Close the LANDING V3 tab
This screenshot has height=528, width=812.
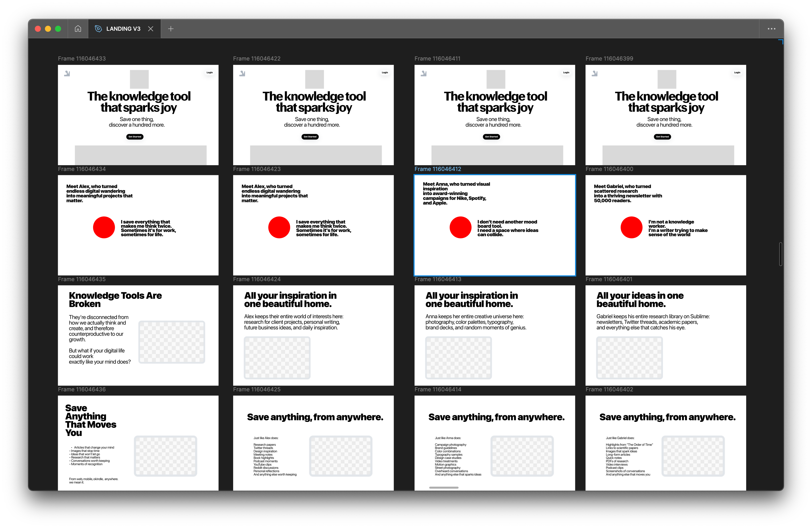(150, 29)
